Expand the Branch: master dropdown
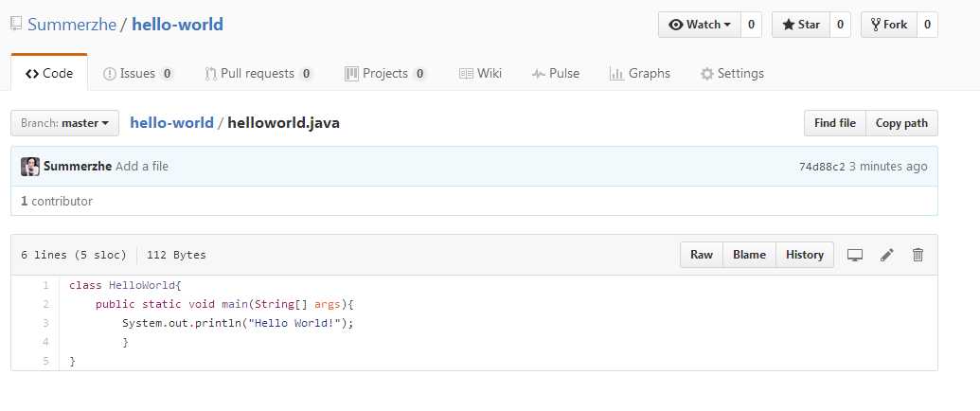This screenshot has height=411, width=980. (65, 123)
